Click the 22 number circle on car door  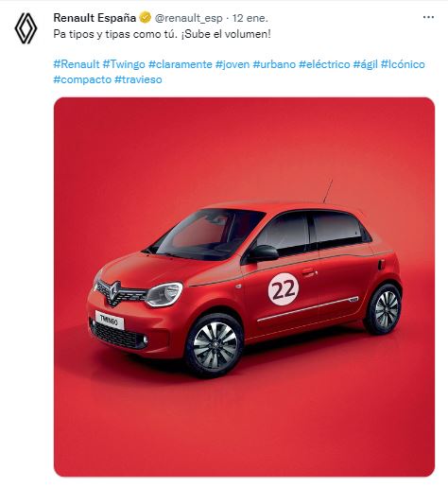(x=284, y=289)
